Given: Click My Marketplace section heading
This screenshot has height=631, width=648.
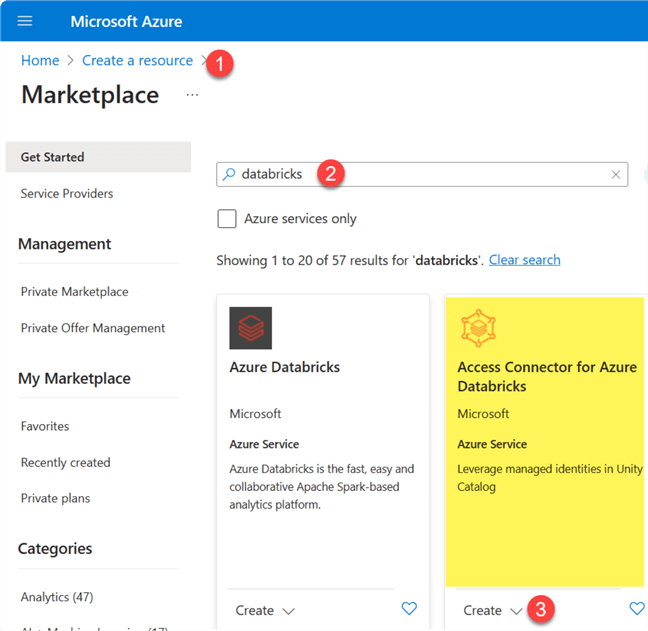Looking at the screenshot, I should pos(74,379).
